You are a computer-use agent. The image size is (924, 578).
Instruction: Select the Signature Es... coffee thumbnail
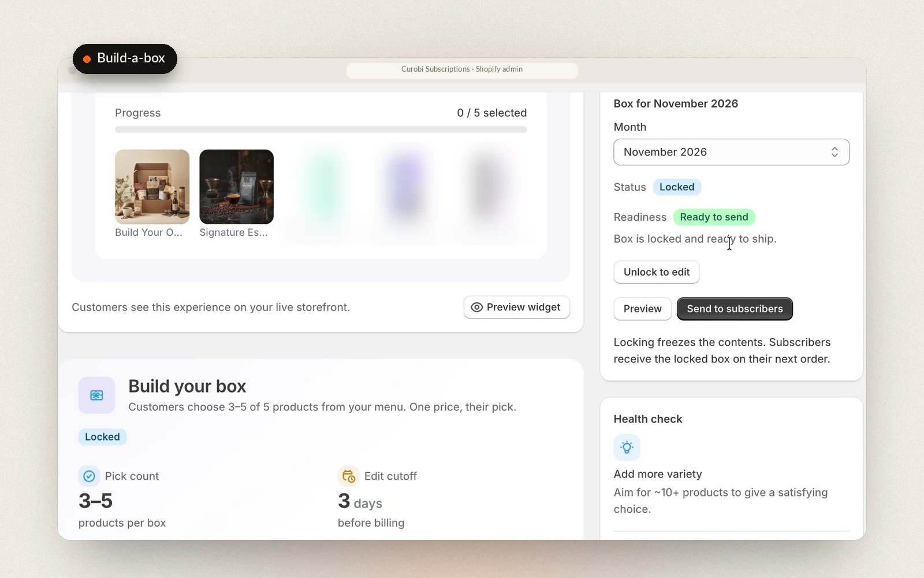pos(236,187)
